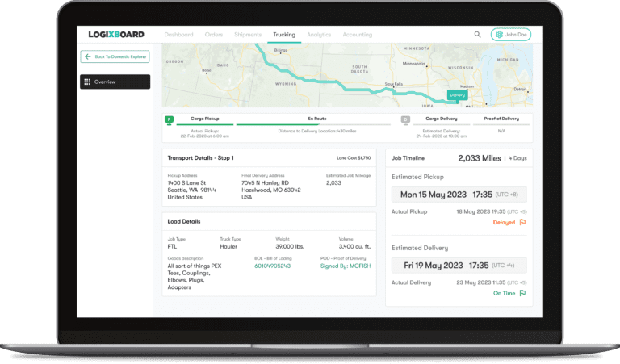The image size is (620, 364).
Task: Click the Job Type value FTL
Action: click(x=172, y=247)
